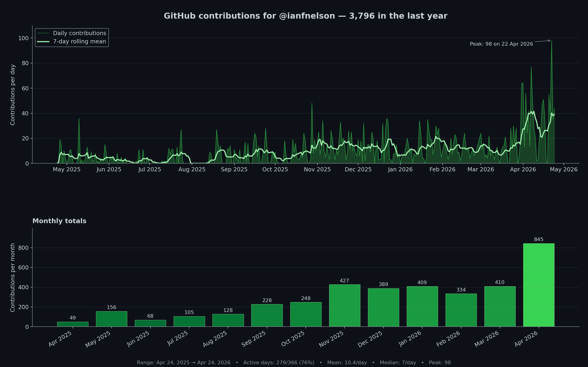Screen dimensions: 588x367
Task: Click the Apr 2025 monthly bar
Action: tap(73, 324)
